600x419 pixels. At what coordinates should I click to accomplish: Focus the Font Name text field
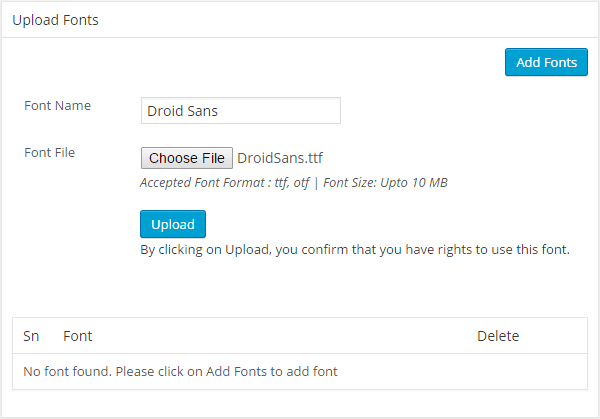[x=241, y=111]
